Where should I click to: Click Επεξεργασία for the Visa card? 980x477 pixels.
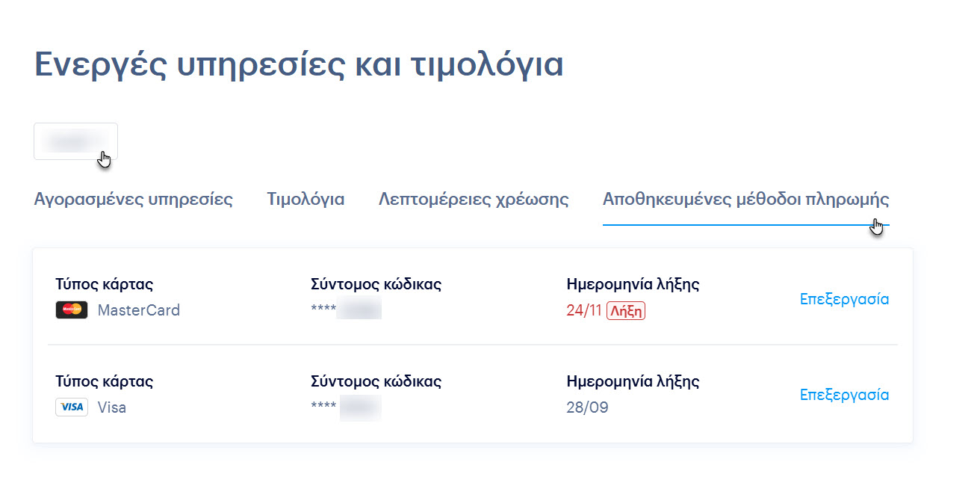click(x=844, y=395)
